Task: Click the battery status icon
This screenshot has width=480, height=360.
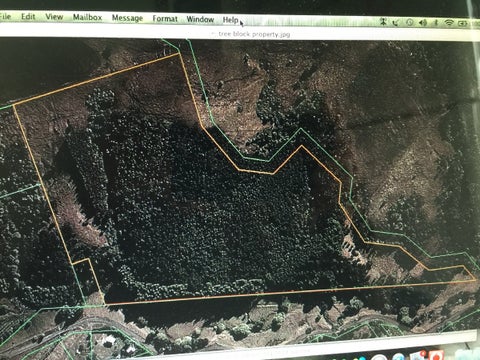Action: [x=463, y=23]
